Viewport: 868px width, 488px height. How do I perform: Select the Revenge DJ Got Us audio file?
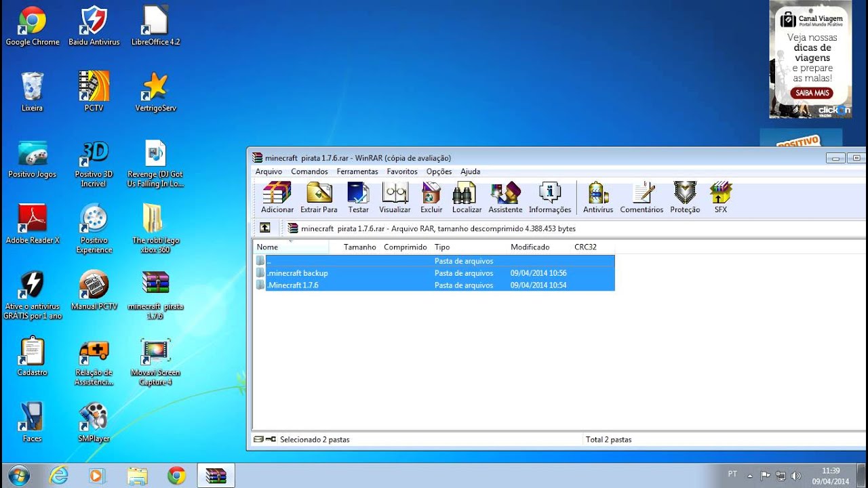pyautogui.click(x=155, y=164)
